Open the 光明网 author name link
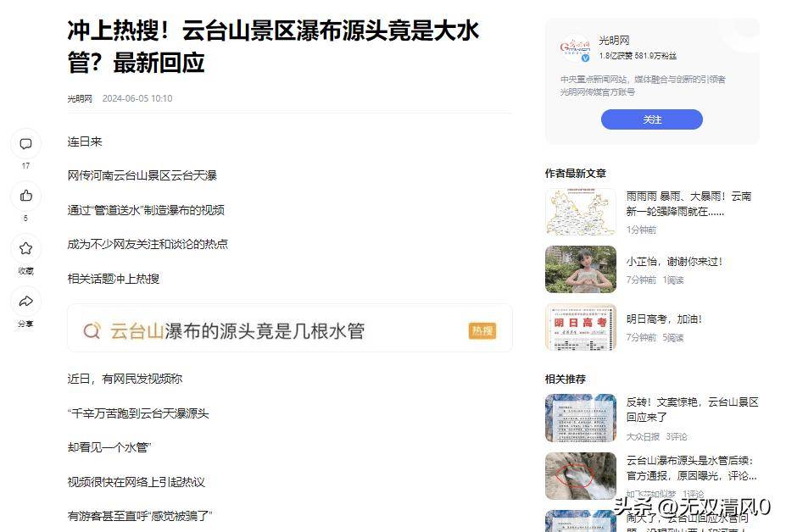Screen dimensions: 786x532 click(614, 40)
